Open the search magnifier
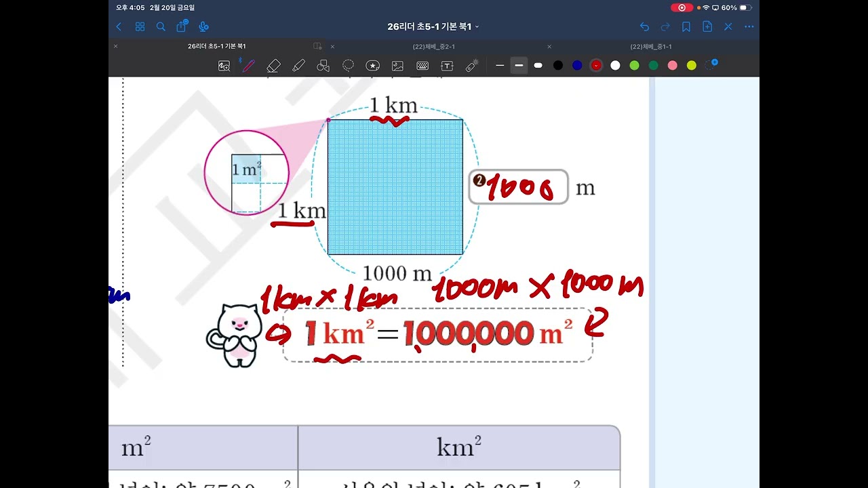This screenshot has width=868, height=488. (x=161, y=26)
